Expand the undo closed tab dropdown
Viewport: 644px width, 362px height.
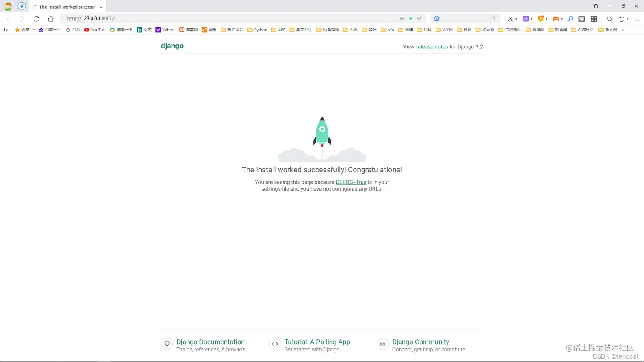[x=627, y=19]
